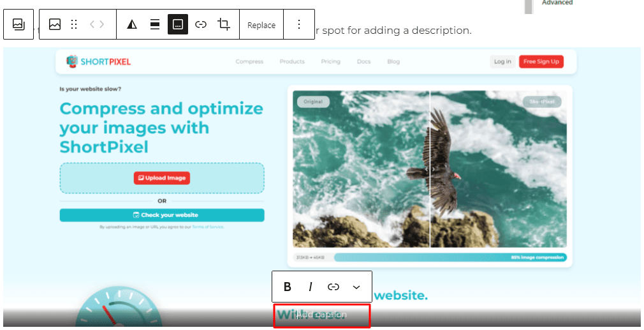Click the image compression progress bar
The height and width of the screenshot is (330, 644).
[450, 257]
